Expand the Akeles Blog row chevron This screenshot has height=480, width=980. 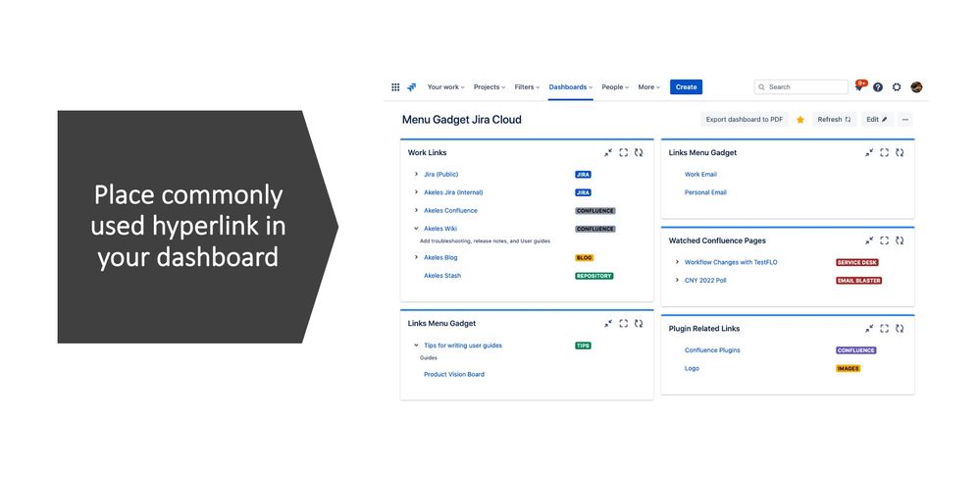click(x=416, y=257)
